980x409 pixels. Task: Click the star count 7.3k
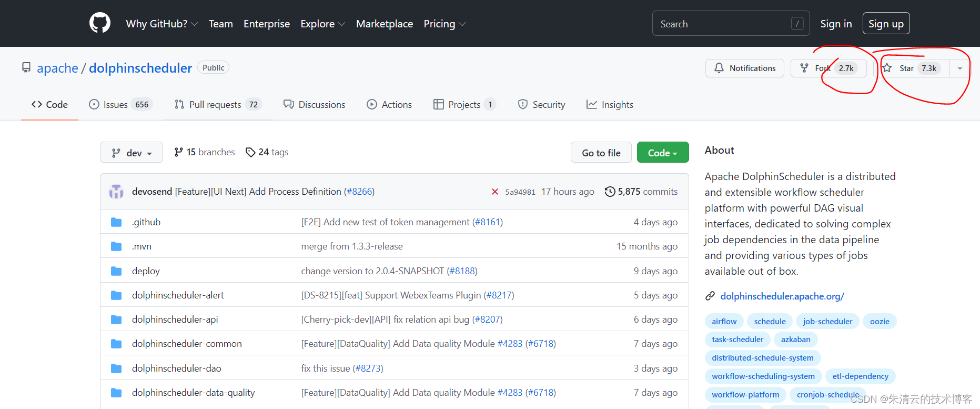929,68
